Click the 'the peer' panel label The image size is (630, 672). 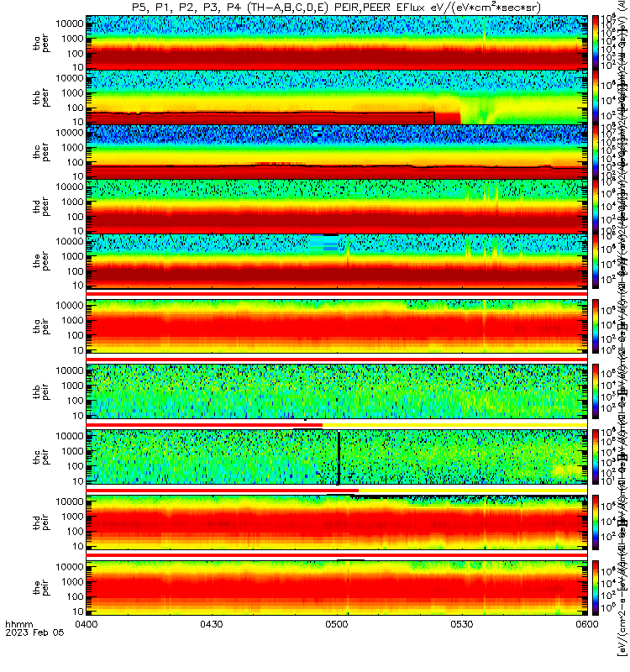click(41, 261)
